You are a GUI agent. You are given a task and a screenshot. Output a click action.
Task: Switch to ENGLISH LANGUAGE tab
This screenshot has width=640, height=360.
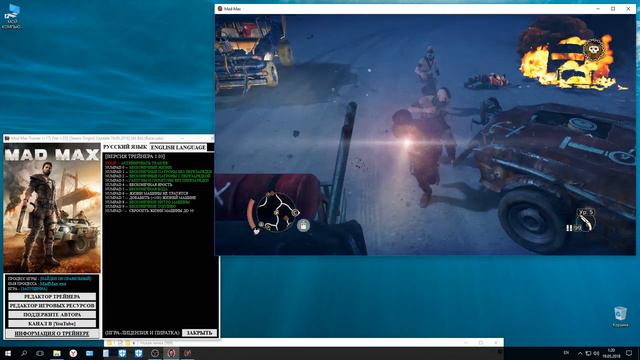[x=178, y=147]
